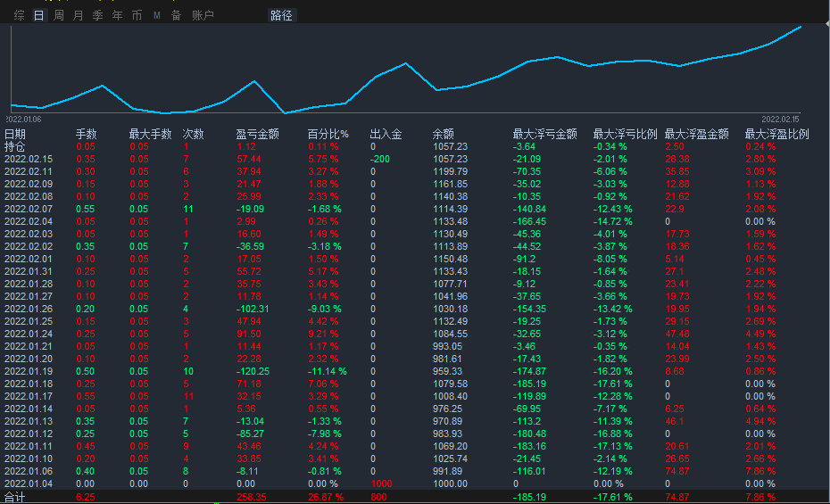The height and width of the screenshot is (504, 830).
Task: Switch to the 综 summary tab
Action: coord(19,15)
